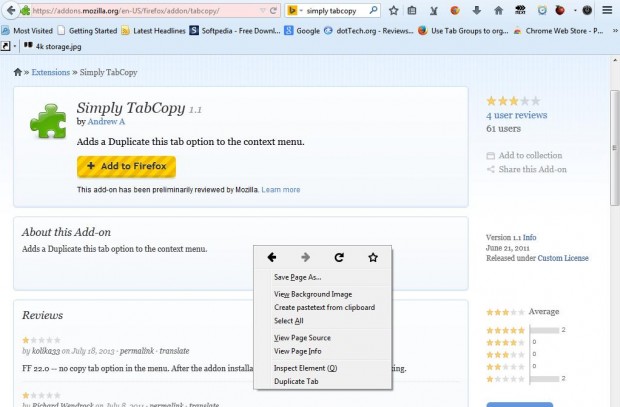Open Latest Headlines feed bookmark
The height and width of the screenshot is (407, 620).
(x=153, y=30)
